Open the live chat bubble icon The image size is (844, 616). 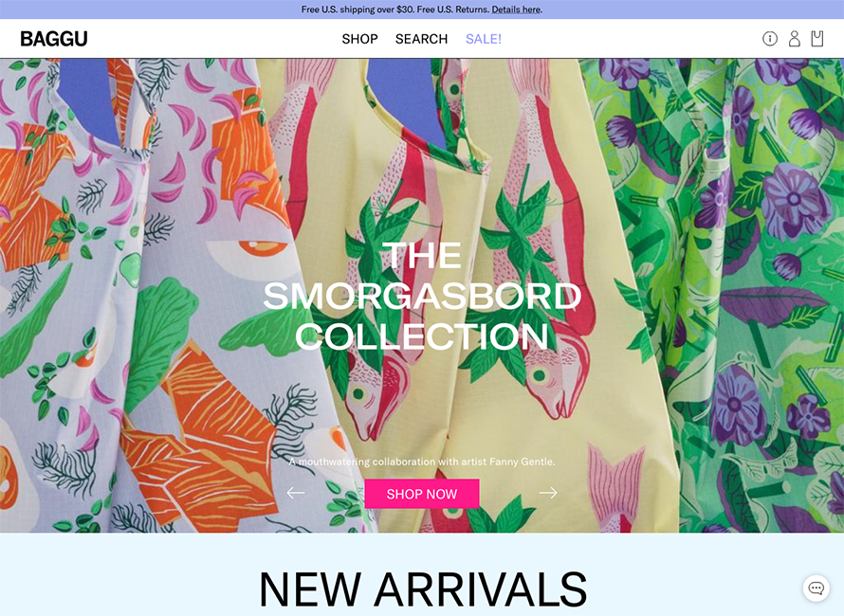tap(816, 588)
